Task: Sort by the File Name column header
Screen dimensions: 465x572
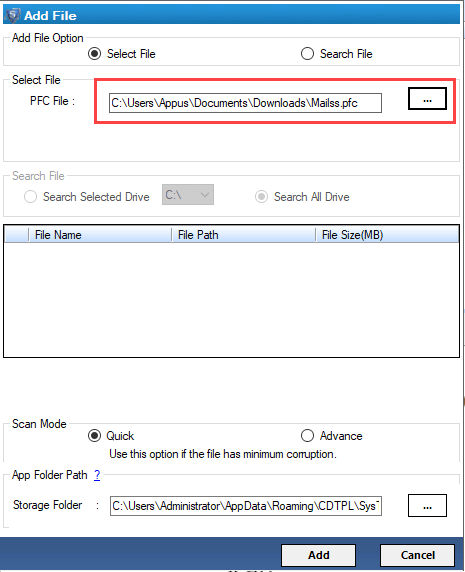Action: (x=100, y=235)
